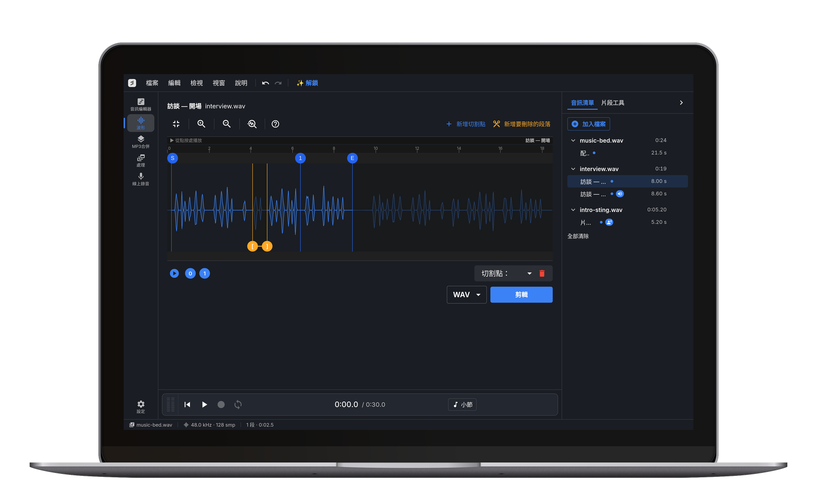Click the 剪輯 trim button
This screenshot has width=817, height=504.
[521, 294]
